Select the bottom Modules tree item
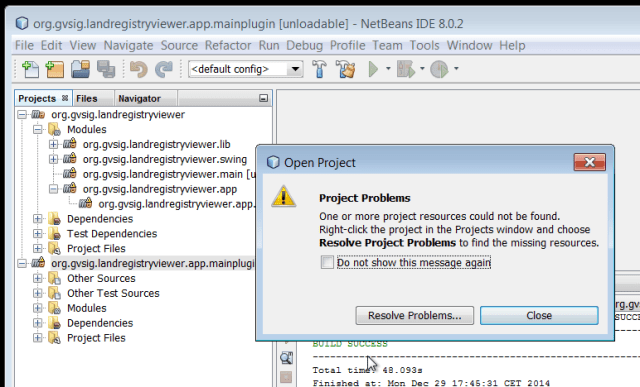 pos(87,308)
